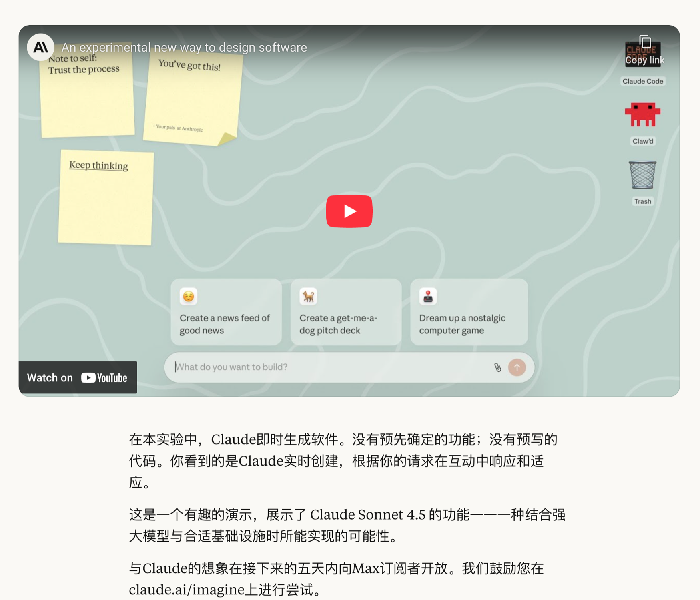
Task: Click the Claude Code desktop label
Action: [642, 81]
